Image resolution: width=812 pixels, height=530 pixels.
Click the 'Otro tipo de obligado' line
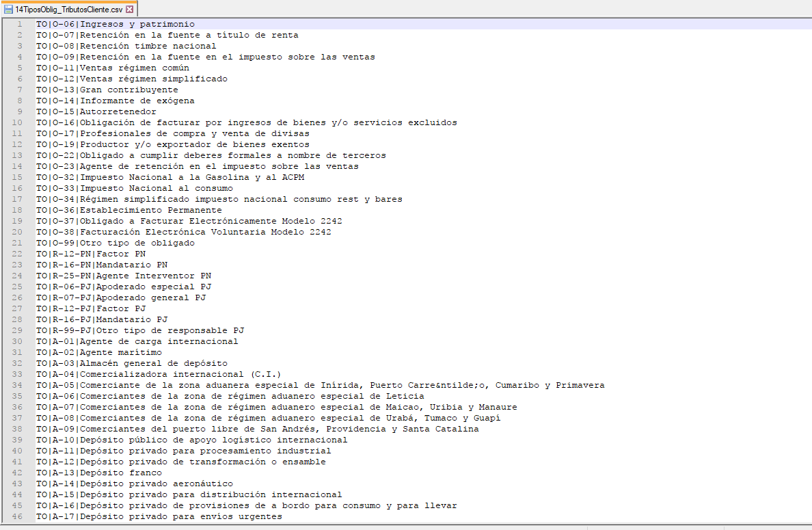click(x=116, y=243)
